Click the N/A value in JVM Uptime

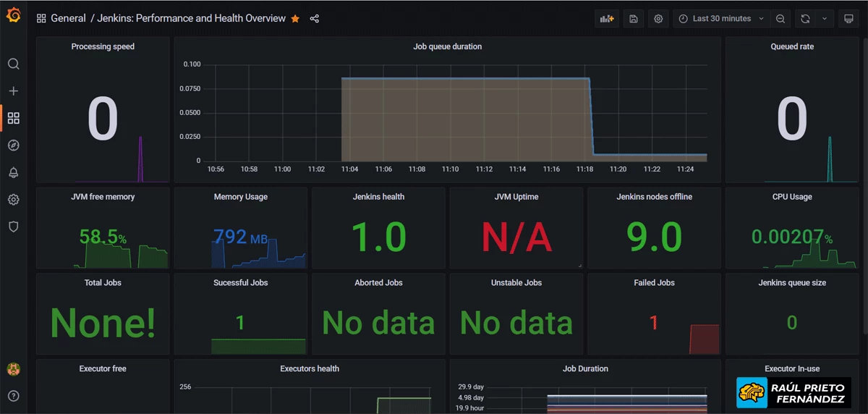coord(516,237)
